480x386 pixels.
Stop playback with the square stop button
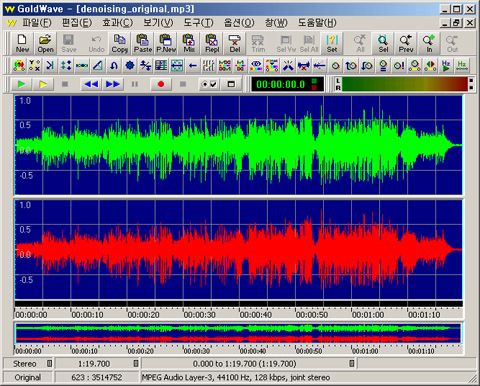tap(65, 84)
